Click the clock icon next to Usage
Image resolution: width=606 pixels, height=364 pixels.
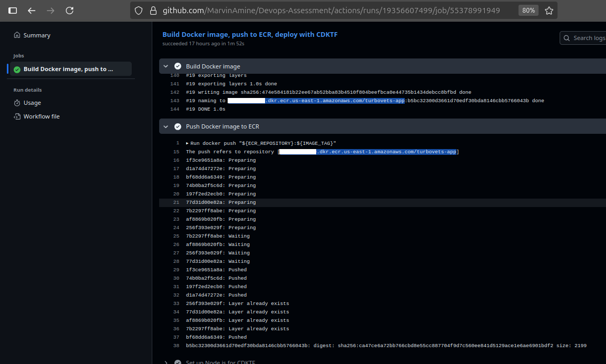click(x=18, y=103)
